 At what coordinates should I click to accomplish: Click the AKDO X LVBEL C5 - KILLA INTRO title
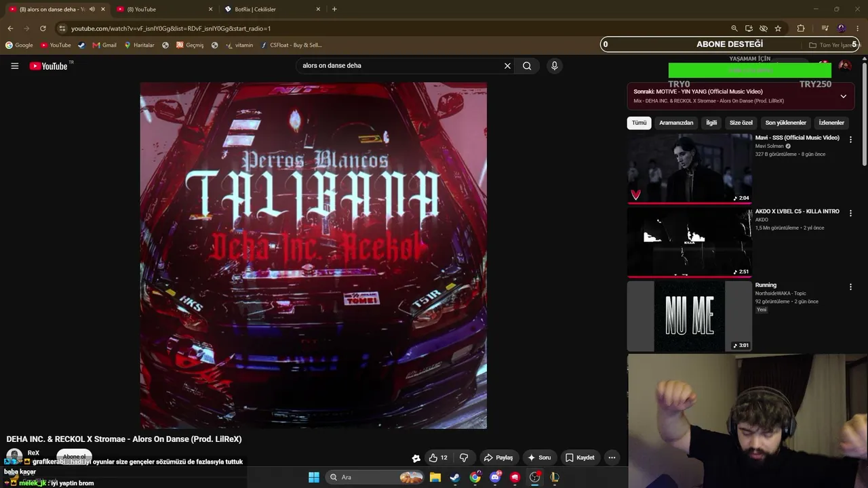[797, 211]
